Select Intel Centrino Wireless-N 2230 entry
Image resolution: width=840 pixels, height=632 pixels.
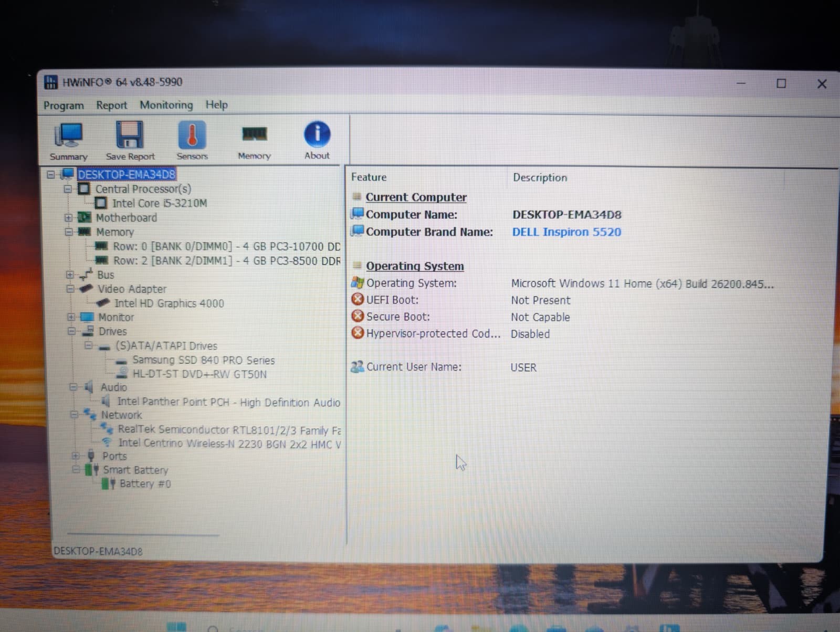click(x=229, y=444)
